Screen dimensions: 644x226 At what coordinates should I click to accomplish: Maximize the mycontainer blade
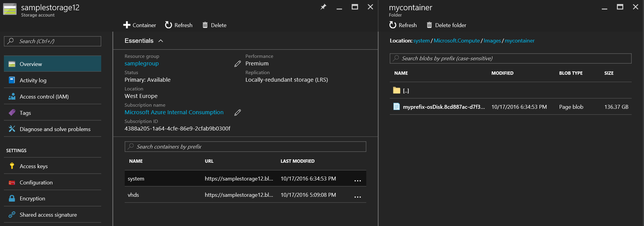tap(620, 7)
